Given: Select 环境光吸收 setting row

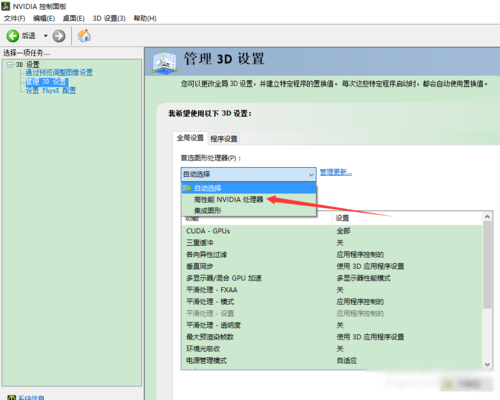Looking at the screenshot, I should coord(332,349).
